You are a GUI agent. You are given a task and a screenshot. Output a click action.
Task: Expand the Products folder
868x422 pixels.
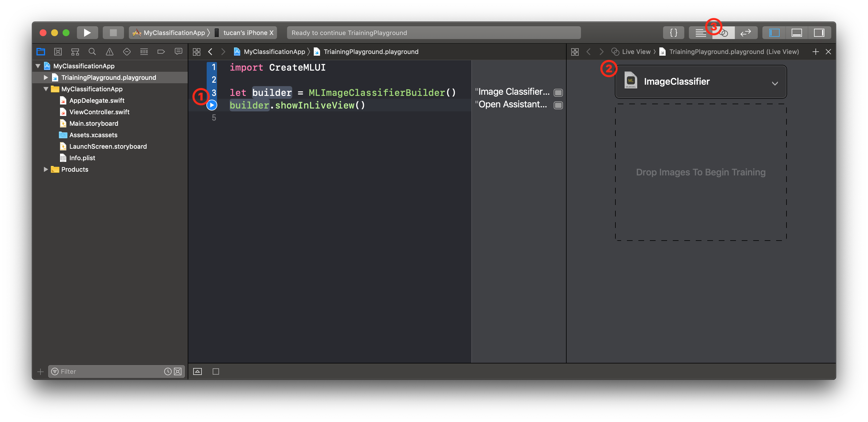point(46,169)
